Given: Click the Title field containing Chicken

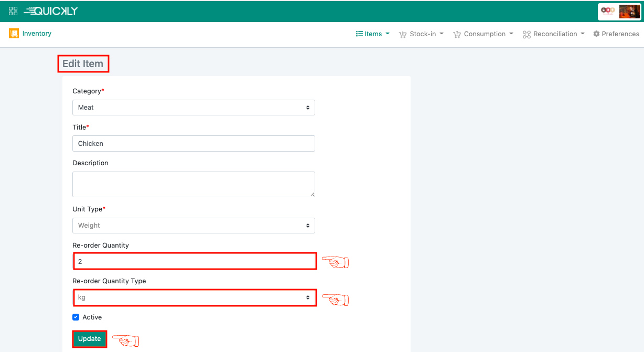Looking at the screenshot, I should coord(194,144).
